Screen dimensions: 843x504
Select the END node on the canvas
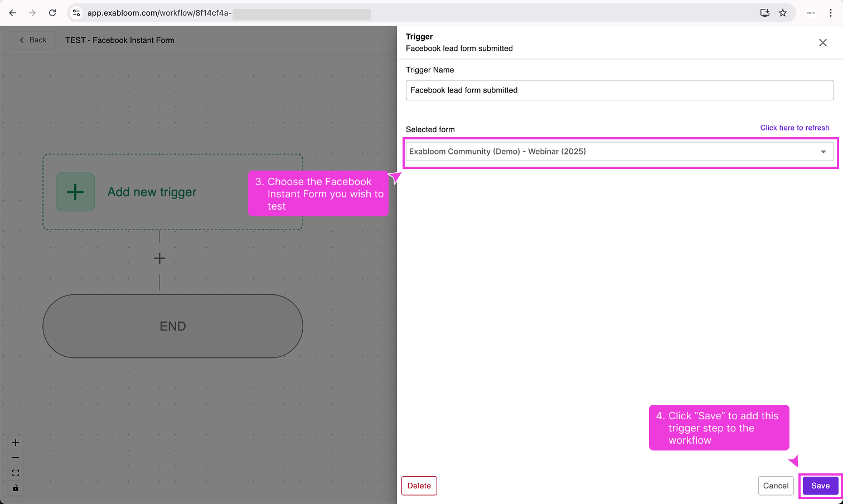pos(173,326)
